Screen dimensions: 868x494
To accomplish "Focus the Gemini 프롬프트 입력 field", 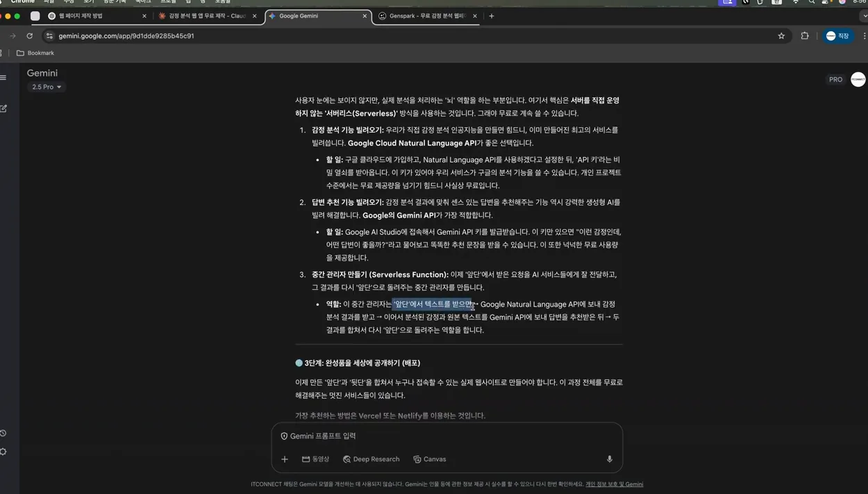I will click(447, 436).
